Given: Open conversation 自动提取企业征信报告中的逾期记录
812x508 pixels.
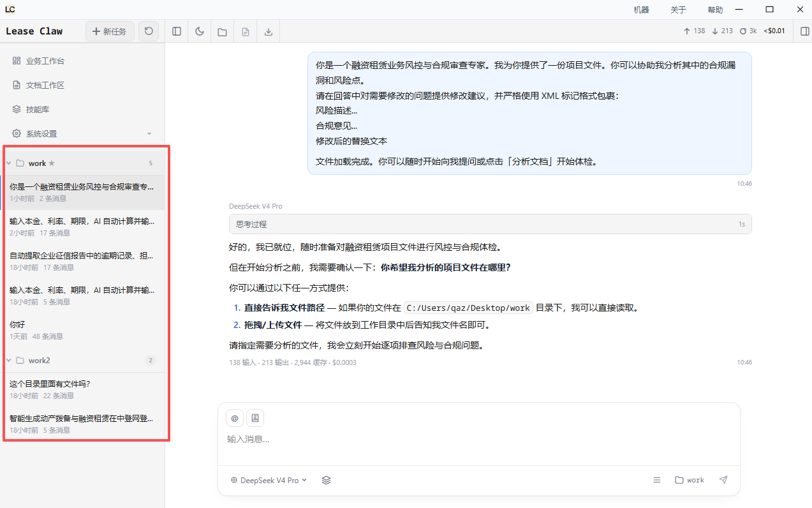Looking at the screenshot, I should [x=82, y=262].
